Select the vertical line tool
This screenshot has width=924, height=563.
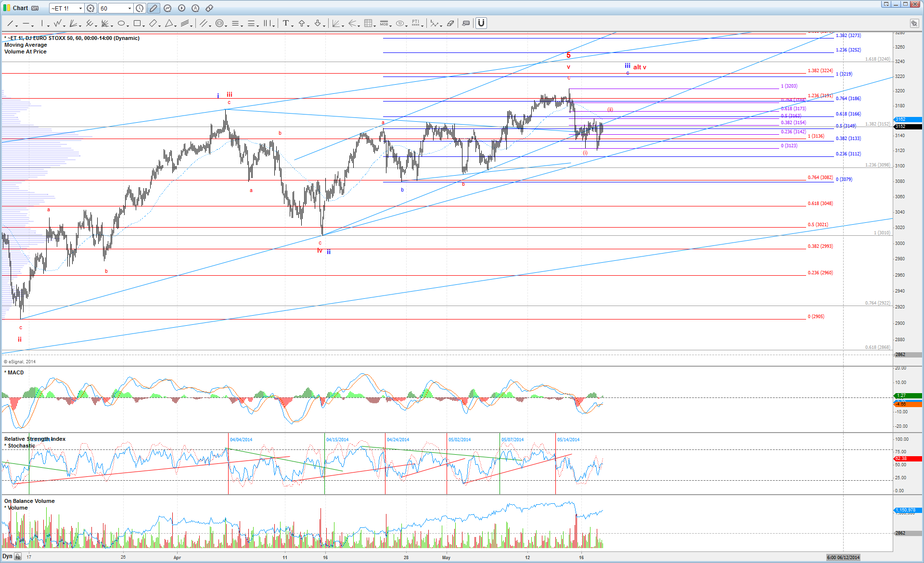(x=42, y=23)
